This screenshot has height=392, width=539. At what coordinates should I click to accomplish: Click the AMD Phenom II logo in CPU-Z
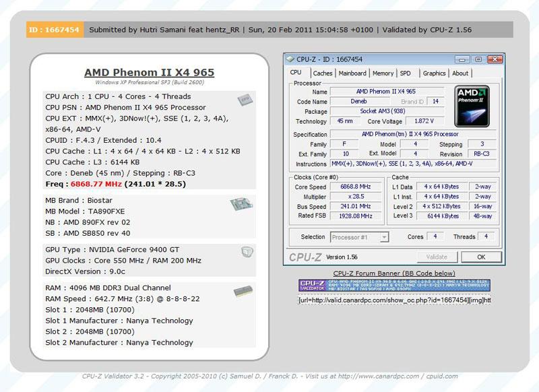(472, 106)
